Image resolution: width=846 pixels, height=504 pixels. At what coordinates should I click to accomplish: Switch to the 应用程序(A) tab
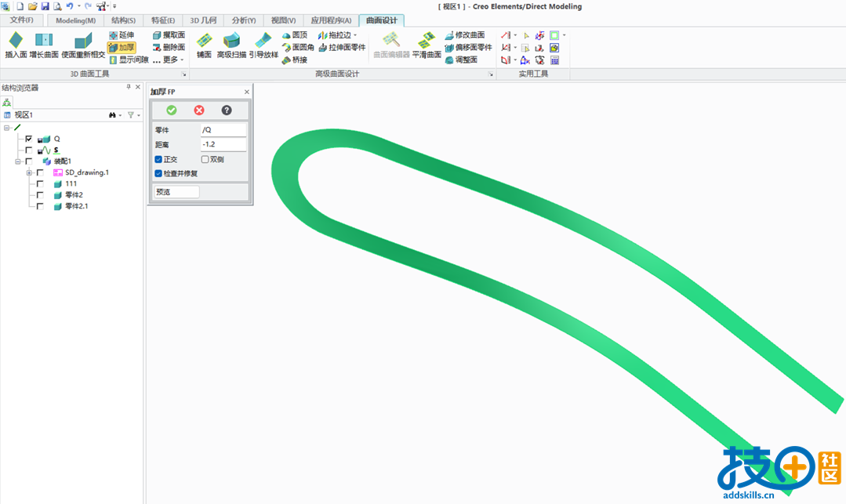click(x=331, y=20)
